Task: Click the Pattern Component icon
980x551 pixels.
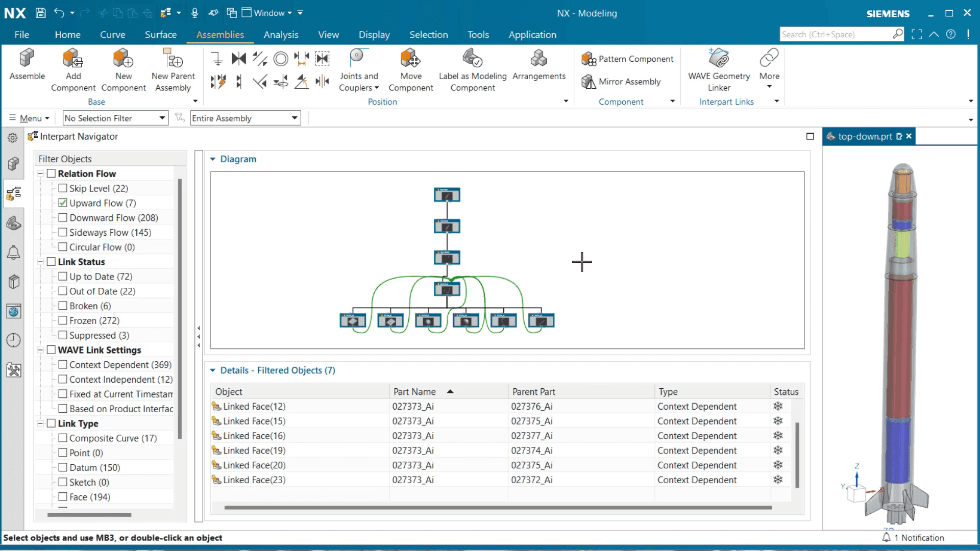Action: click(x=589, y=59)
